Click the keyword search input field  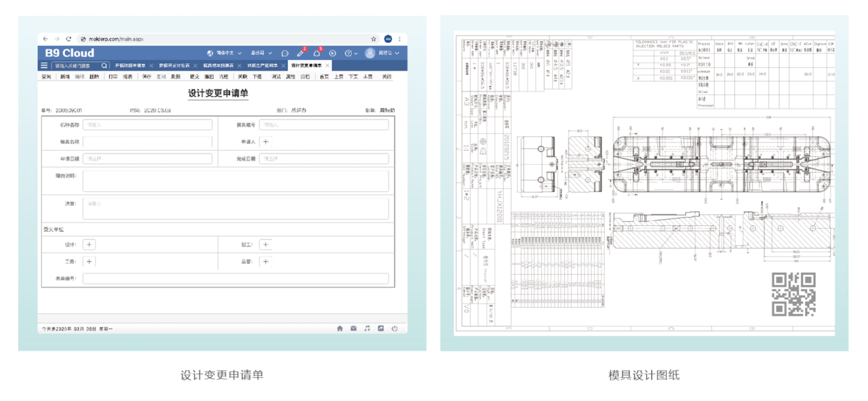[77, 66]
